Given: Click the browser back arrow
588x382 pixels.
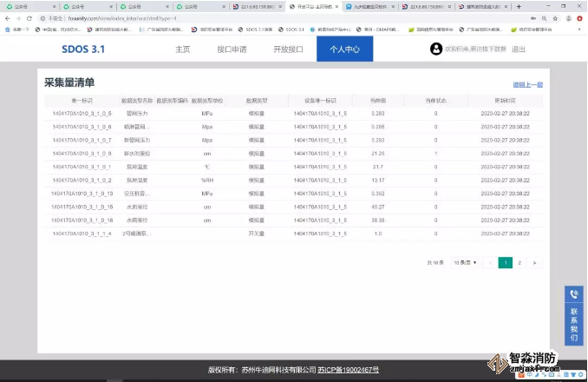Looking at the screenshot, I should (7, 17).
